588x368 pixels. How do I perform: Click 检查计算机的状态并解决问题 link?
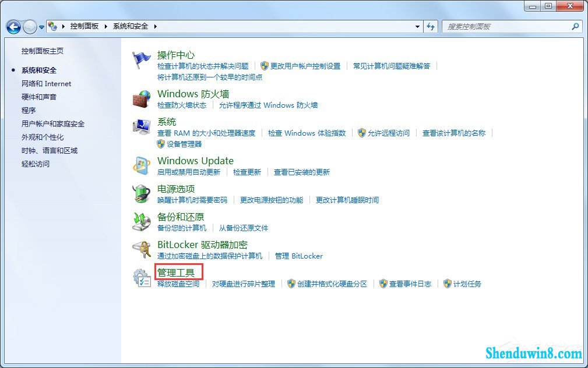(x=203, y=66)
